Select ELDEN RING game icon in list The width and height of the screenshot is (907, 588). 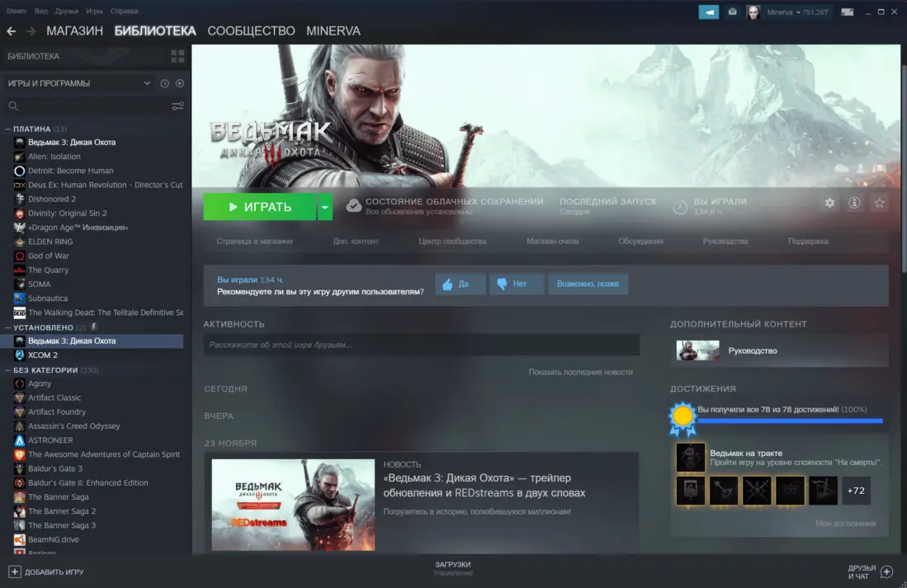click(x=19, y=242)
